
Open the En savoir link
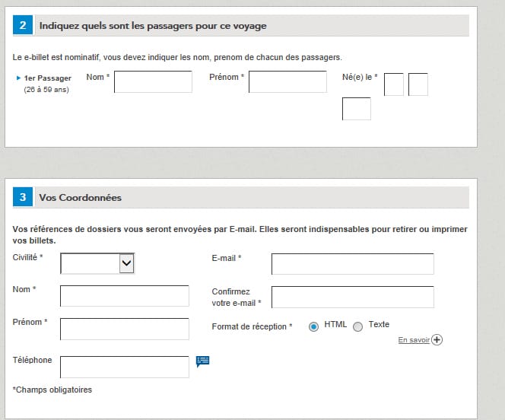tap(414, 340)
